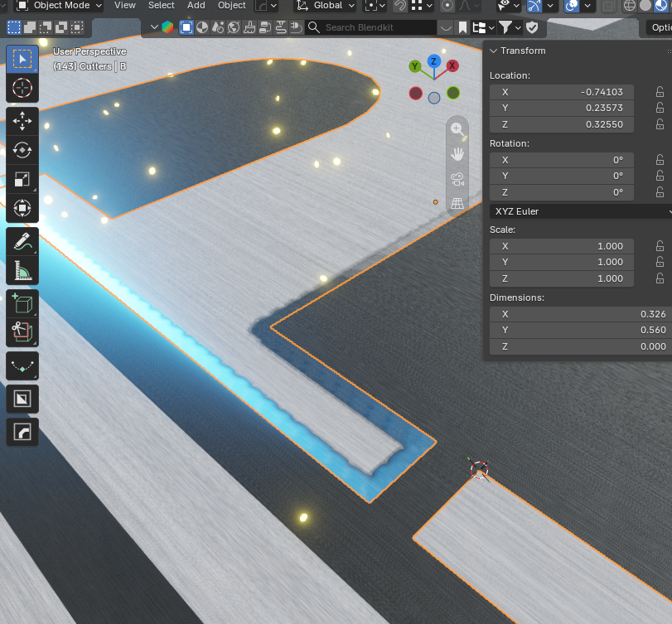The height and width of the screenshot is (624, 672).
Task: Collapse the Transform panel
Action: pos(494,51)
